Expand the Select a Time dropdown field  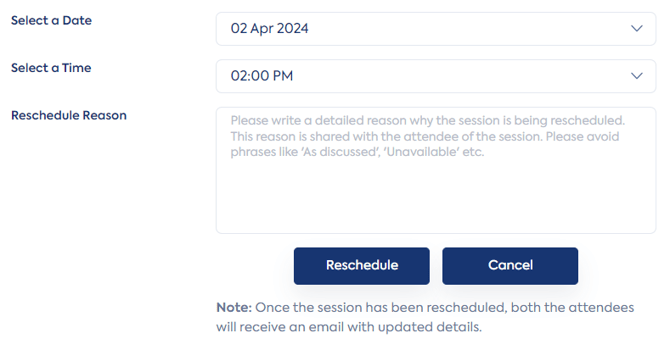pos(436,76)
